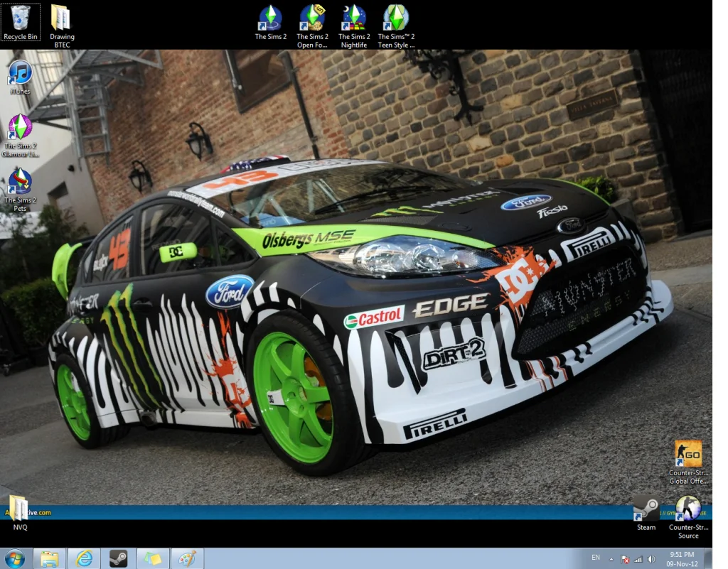Click the Show desktop button
The image size is (728, 569).
pos(709,559)
